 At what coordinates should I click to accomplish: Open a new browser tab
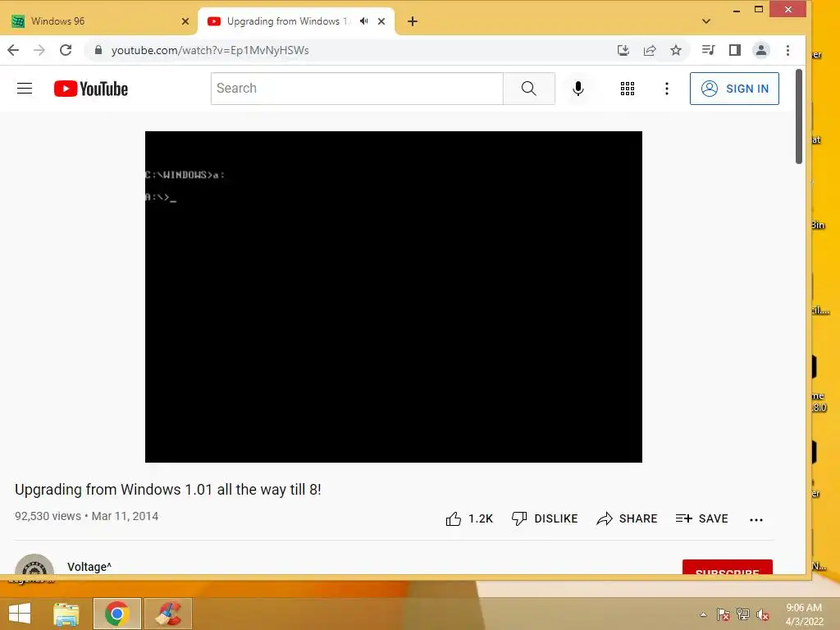(x=412, y=21)
